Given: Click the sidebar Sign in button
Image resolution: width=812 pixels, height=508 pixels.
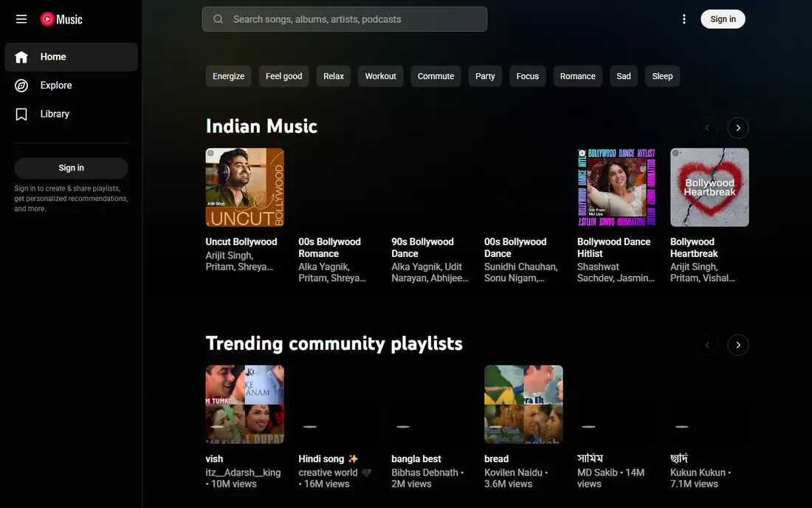Looking at the screenshot, I should point(71,168).
